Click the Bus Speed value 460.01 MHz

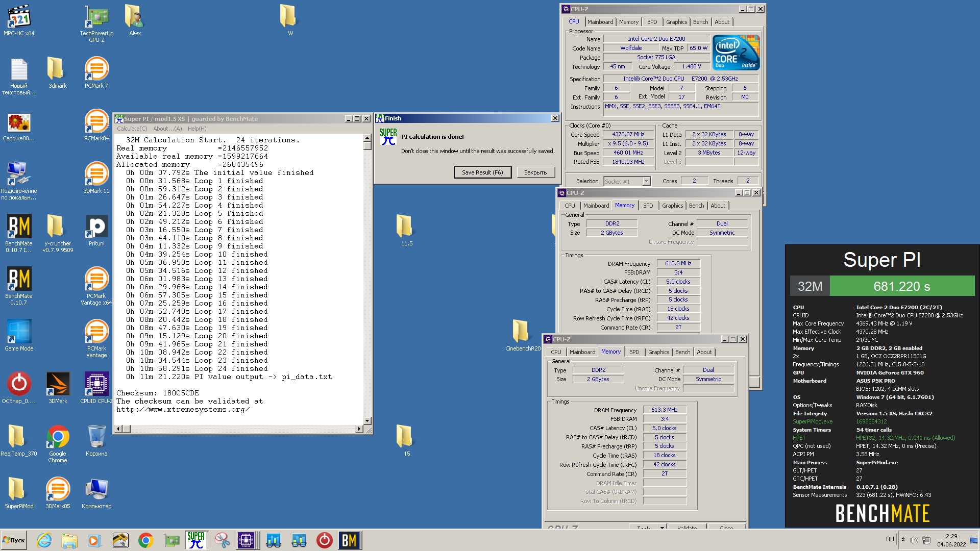coord(628,153)
